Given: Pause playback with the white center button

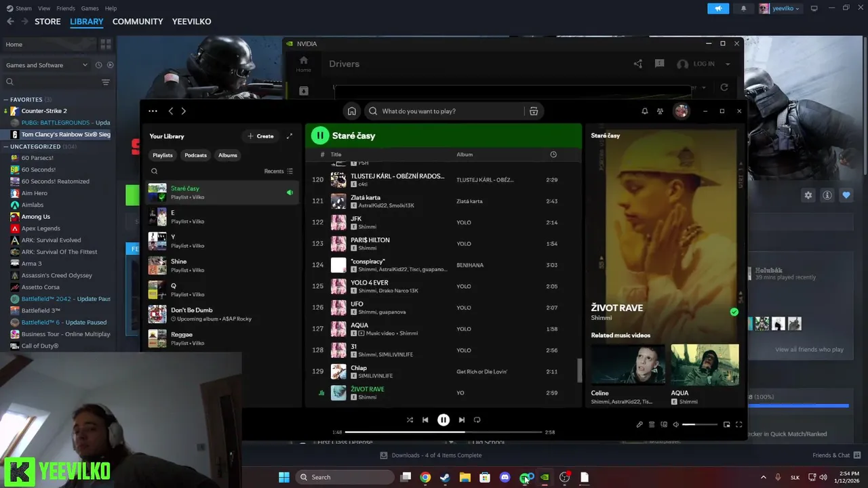Looking at the screenshot, I should coord(443,420).
